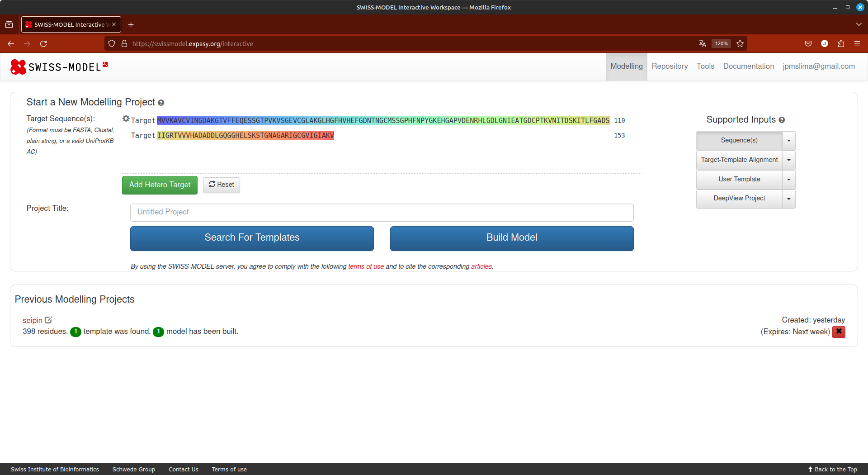Reload the current page
Screen dimensions: 868x475
coord(43,43)
